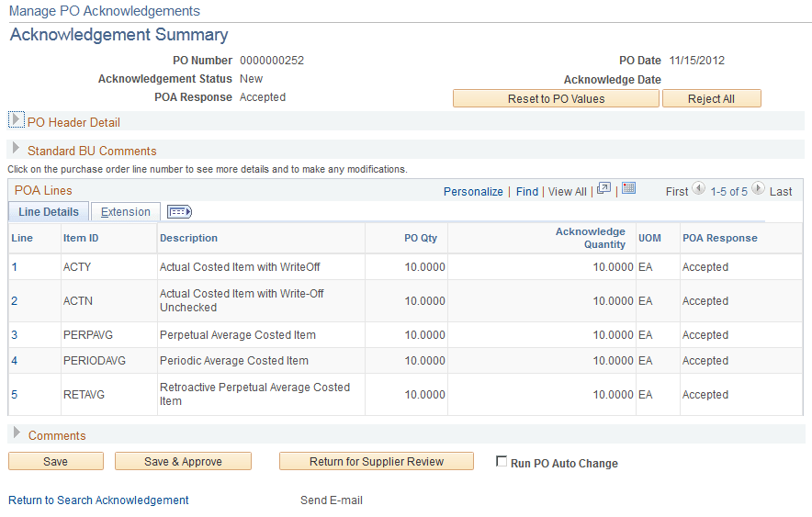Viewport: 812px width, 517px height.
Task: Sort by Line column header
Action: (22, 238)
